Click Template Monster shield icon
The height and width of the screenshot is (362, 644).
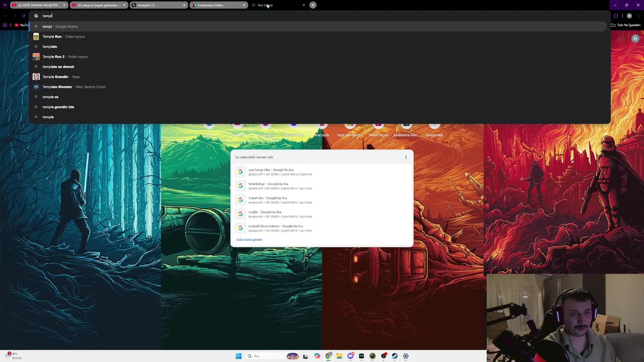point(36,86)
